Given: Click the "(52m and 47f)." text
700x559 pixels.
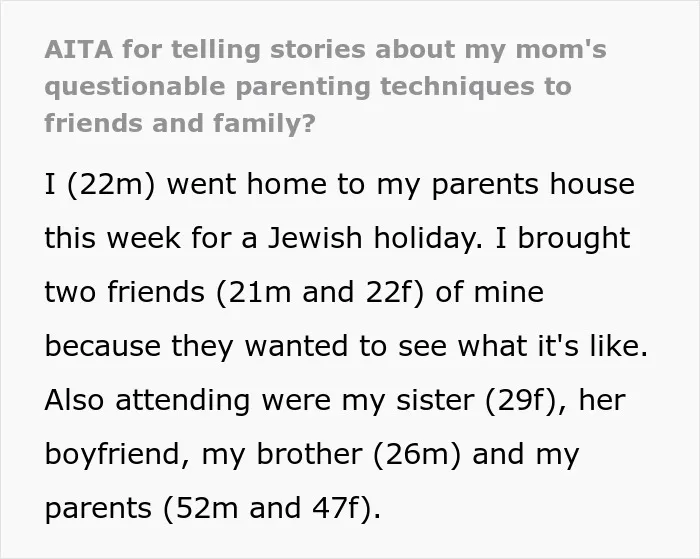Looking at the screenshot, I should pyautogui.click(x=272, y=509).
